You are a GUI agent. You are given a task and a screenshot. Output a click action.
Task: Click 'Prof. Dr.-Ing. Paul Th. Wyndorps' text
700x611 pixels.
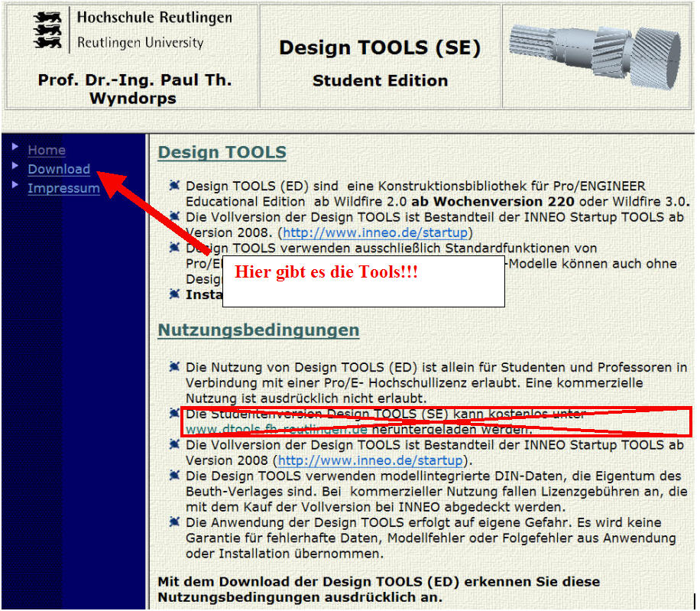tap(134, 89)
